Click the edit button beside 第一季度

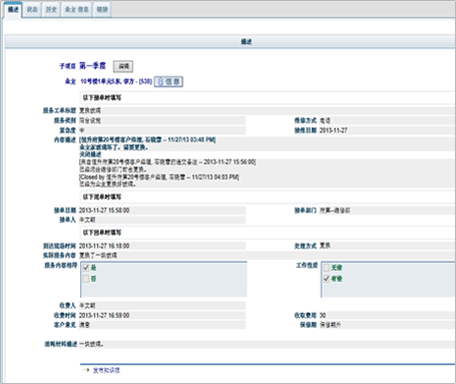(123, 66)
